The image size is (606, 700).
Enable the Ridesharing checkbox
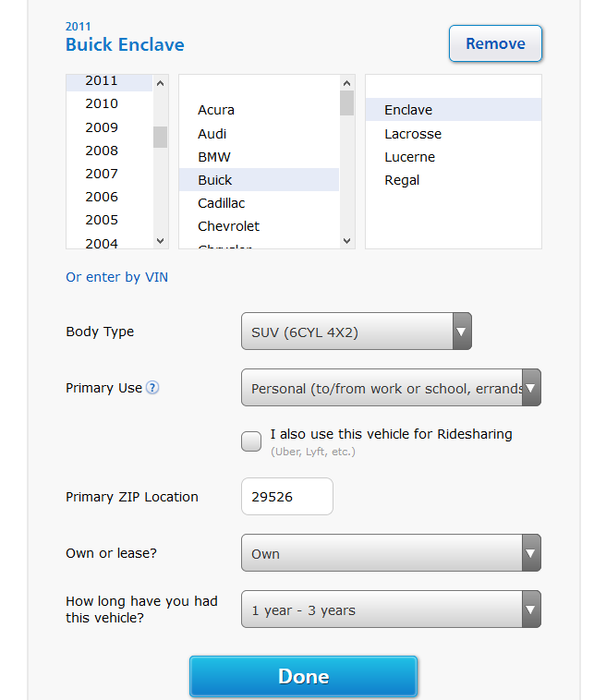[x=251, y=441]
